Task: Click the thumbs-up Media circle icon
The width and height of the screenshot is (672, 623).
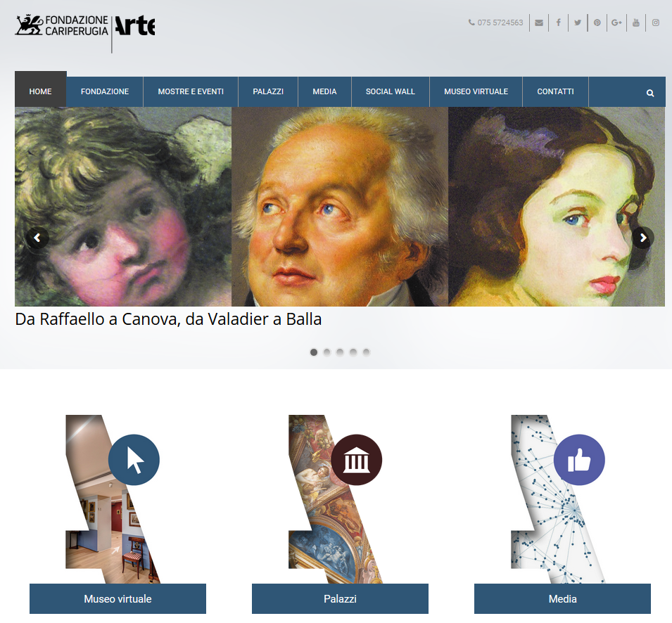Action: [579, 460]
